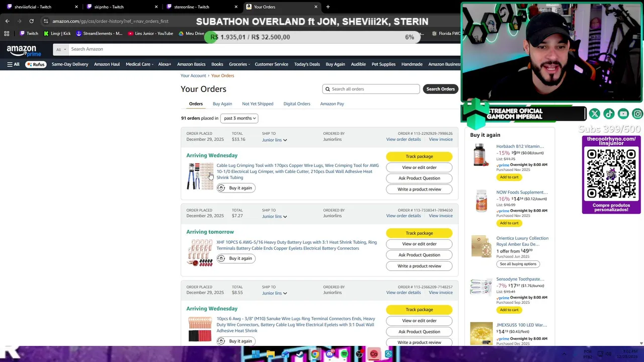Open the Sensodyne Toothpaste thumbnail in Buy it again
The image size is (644, 362).
click(x=481, y=288)
